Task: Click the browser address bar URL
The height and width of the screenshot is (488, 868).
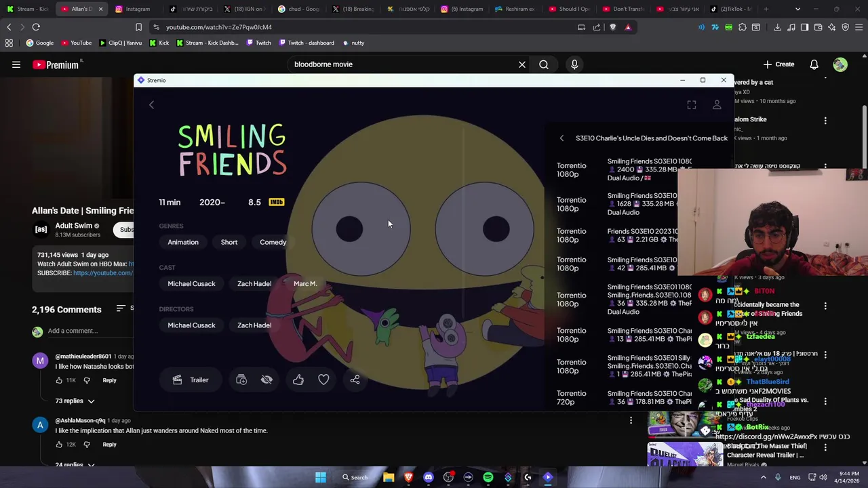Action: [x=219, y=27]
